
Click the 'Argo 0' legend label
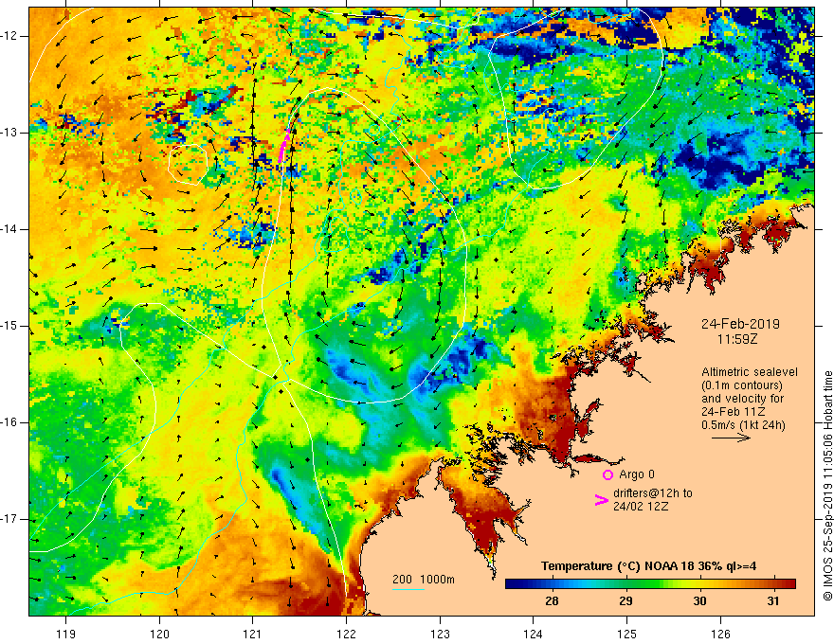click(637, 474)
